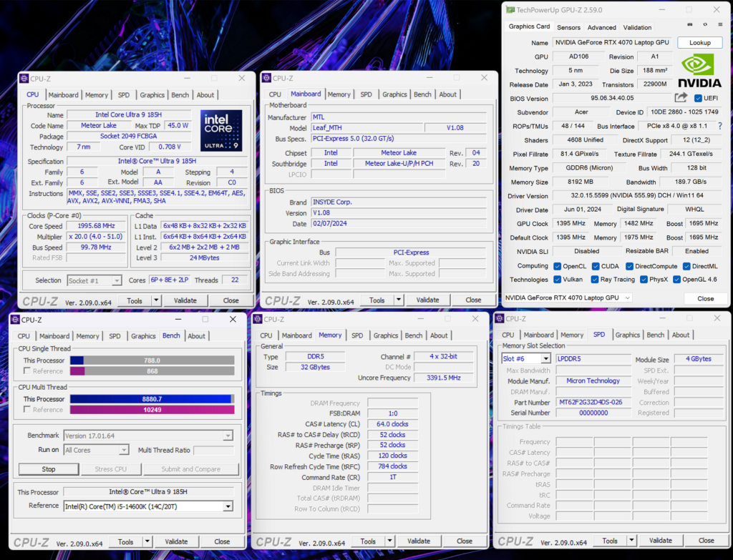Click the CPU-Z title icon in Mainboard window

tap(267, 78)
